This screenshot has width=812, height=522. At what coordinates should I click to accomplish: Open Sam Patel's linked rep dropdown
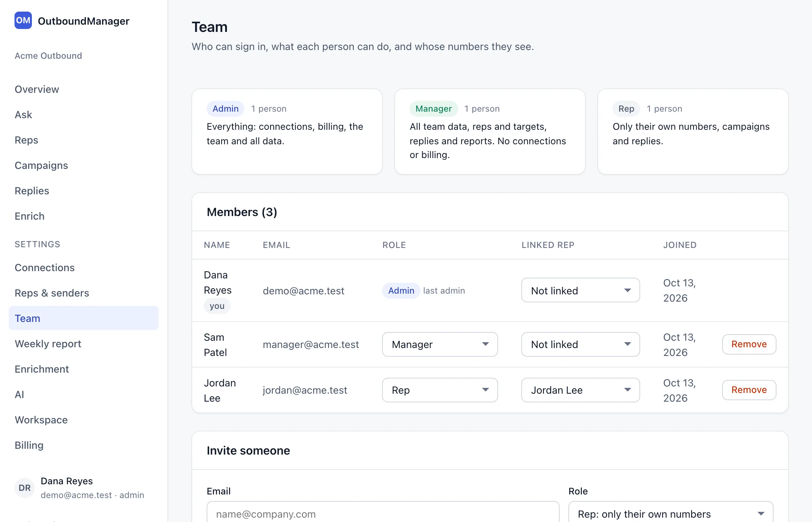580,344
